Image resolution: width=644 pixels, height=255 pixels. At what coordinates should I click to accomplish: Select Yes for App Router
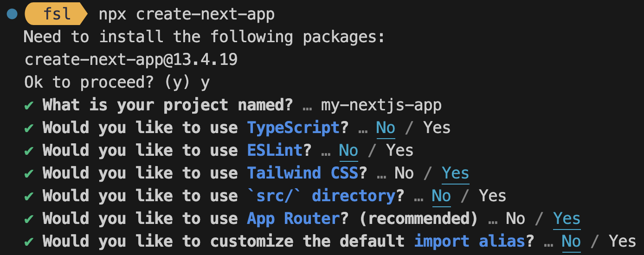[x=567, y=218]
